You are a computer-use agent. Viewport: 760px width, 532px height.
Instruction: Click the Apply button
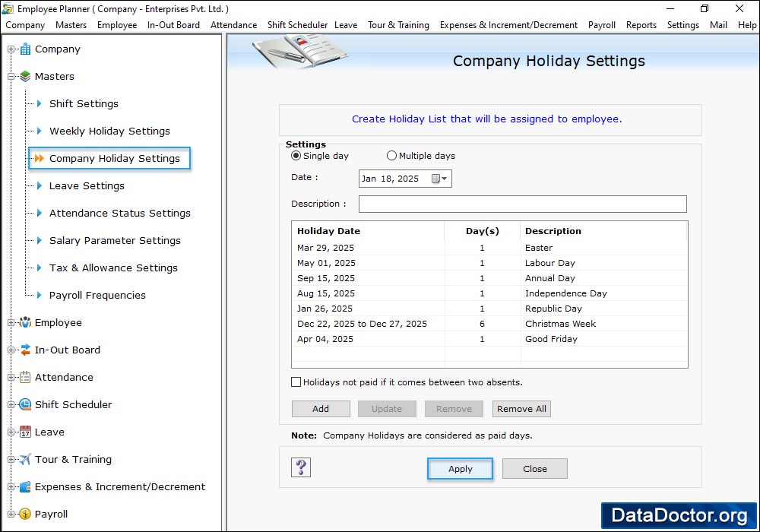tap(460, 468)
